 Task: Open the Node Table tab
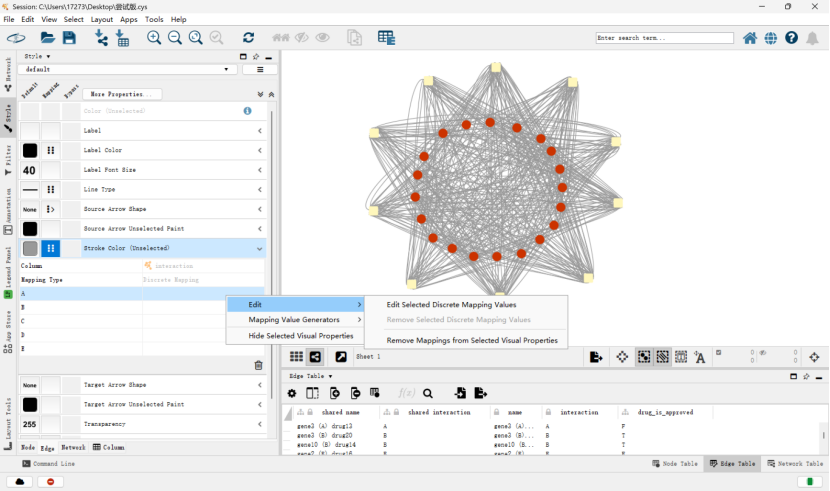[675, 463]
